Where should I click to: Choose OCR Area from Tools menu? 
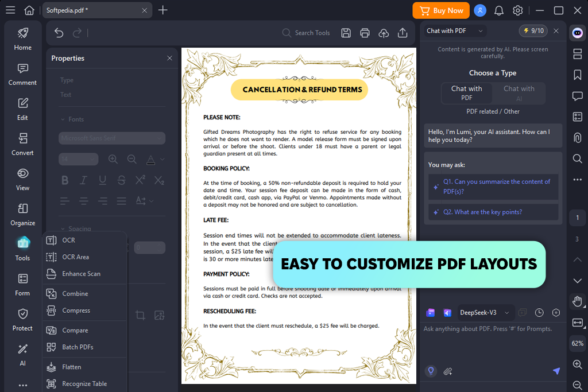pyautogui.click(x=85, y=257)
